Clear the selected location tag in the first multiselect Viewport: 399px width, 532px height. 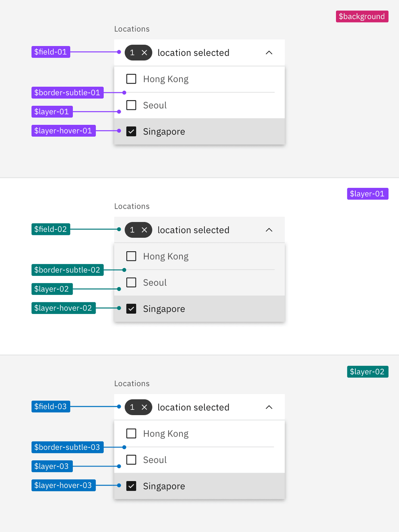[144, 53]
